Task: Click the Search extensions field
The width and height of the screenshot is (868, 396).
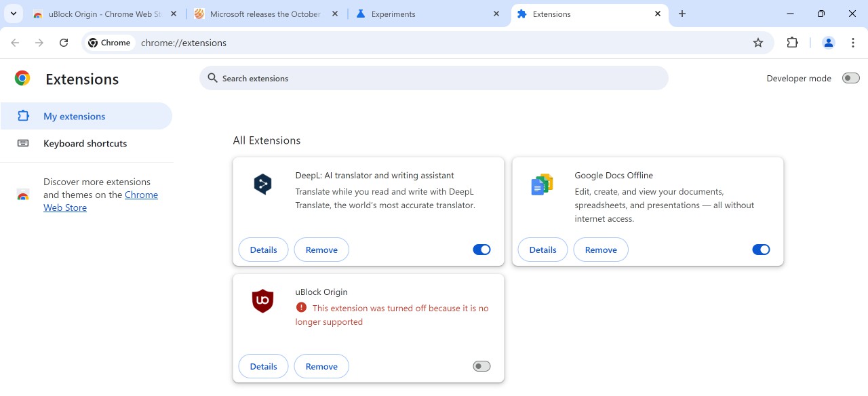Action: click(434, 78)
